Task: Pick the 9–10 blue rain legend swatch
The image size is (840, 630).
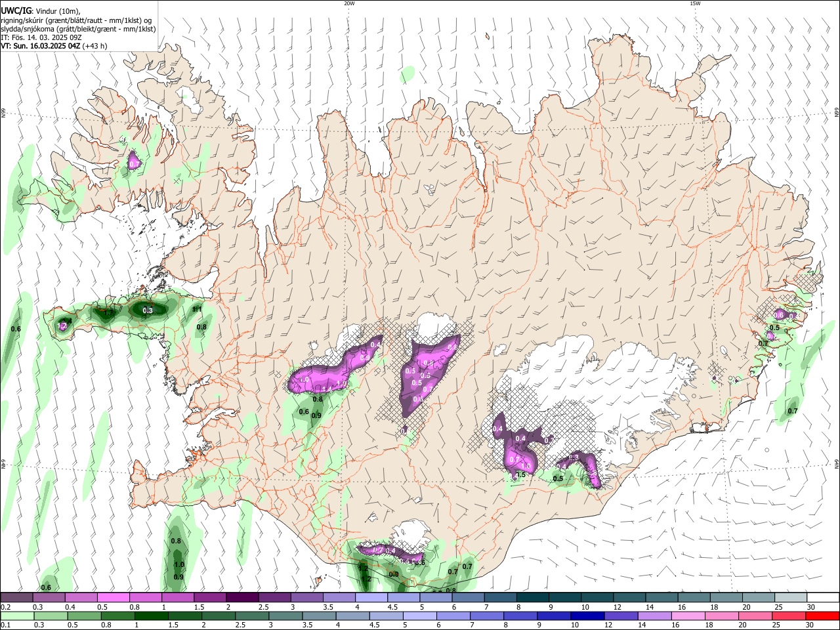Action: point(554,616)
